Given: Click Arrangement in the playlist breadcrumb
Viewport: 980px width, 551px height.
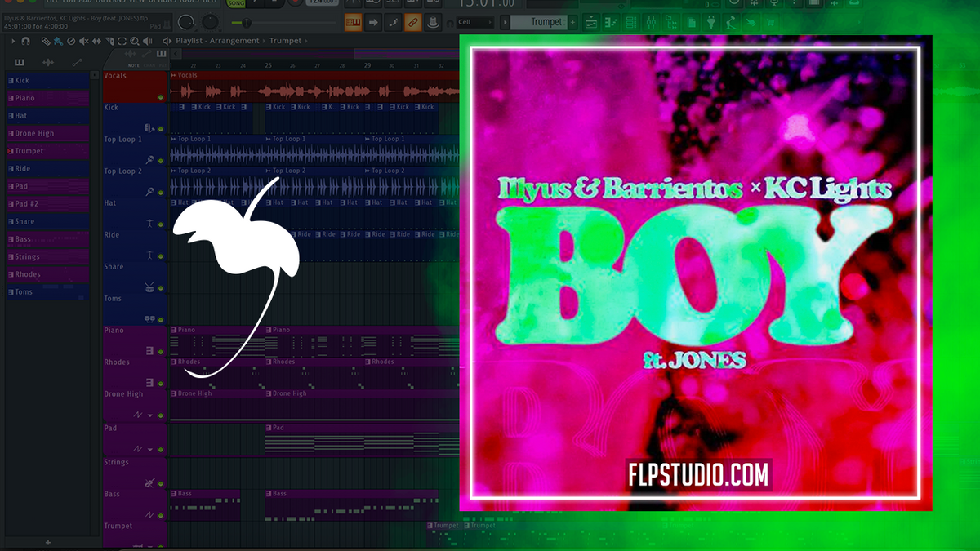Looking at the screenshot, I should [233, 41].
